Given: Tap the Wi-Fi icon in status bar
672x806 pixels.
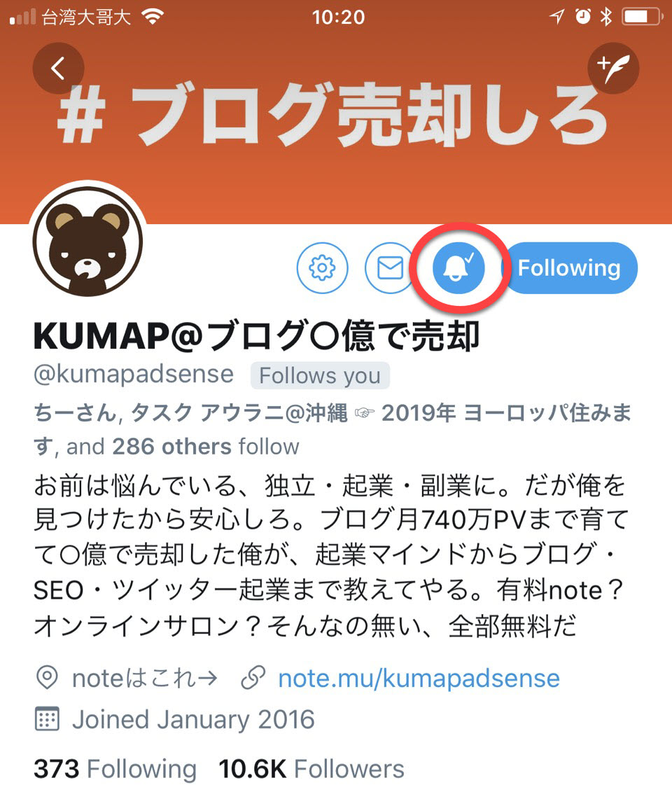Looking at the screenshot, I should click(153, 17).
